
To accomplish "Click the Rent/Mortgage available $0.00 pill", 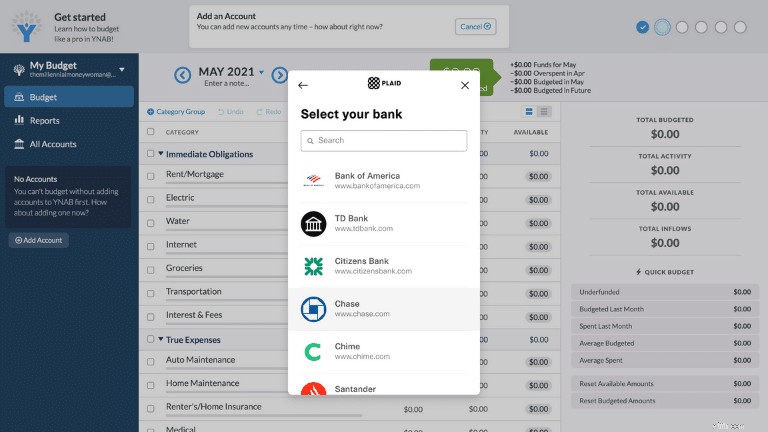I will (538, 176).
